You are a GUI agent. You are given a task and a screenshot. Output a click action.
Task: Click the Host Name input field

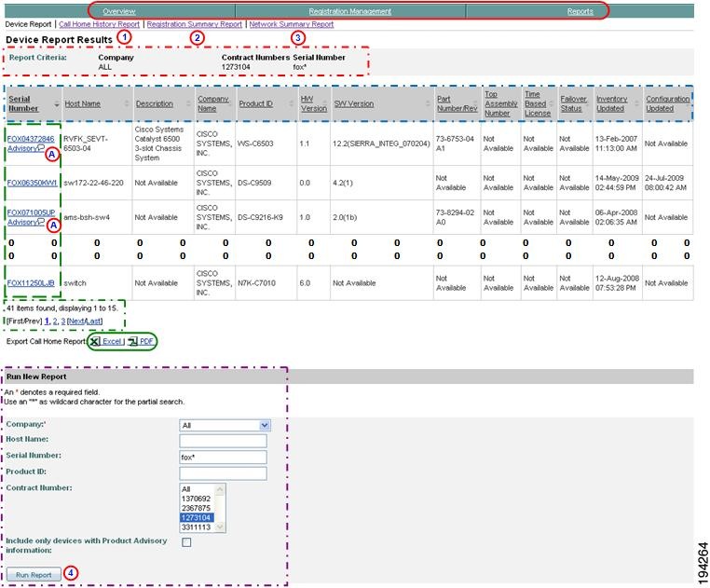(223, 441)
